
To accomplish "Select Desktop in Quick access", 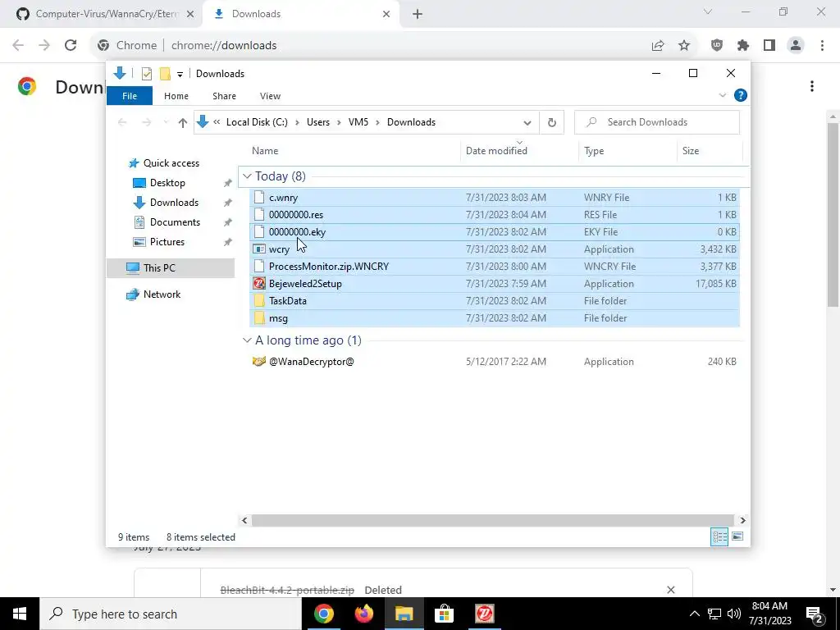I will (167, 183).
